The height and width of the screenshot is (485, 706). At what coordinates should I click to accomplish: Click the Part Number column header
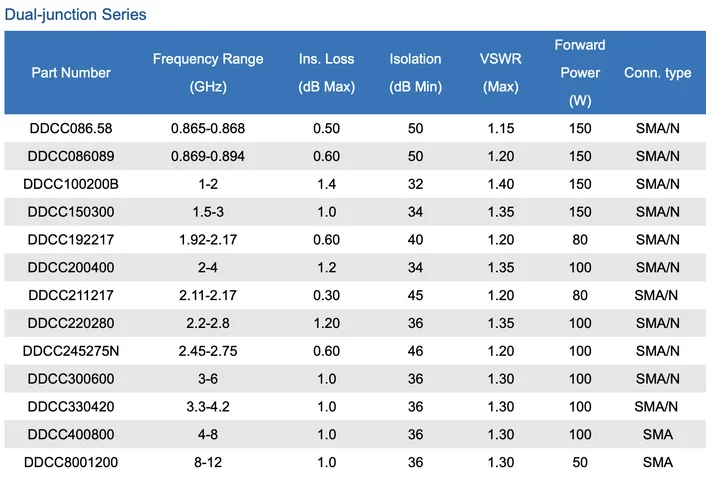(x=71, y=73)
